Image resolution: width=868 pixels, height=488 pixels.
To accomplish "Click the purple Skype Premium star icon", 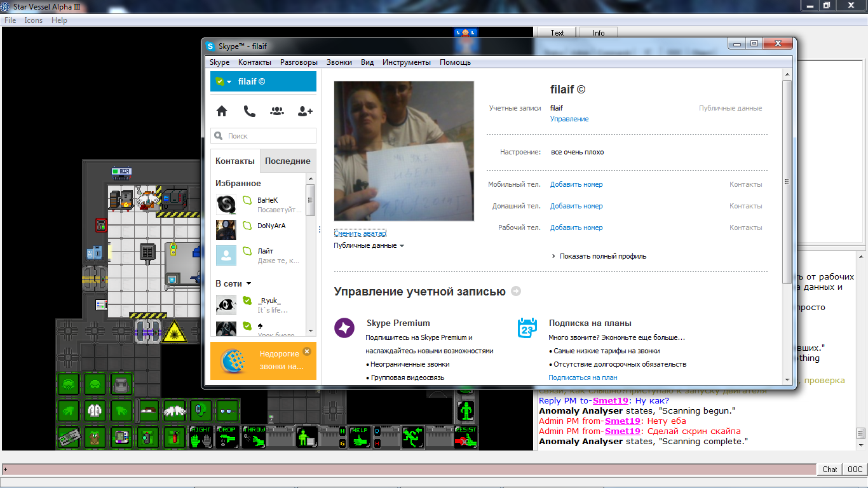I will point(344,328).
